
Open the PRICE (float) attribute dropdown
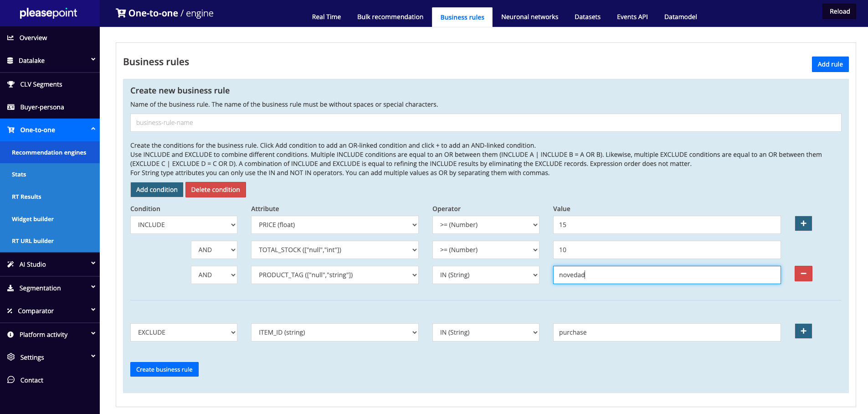pyautogui.click(x=334, y=225)
